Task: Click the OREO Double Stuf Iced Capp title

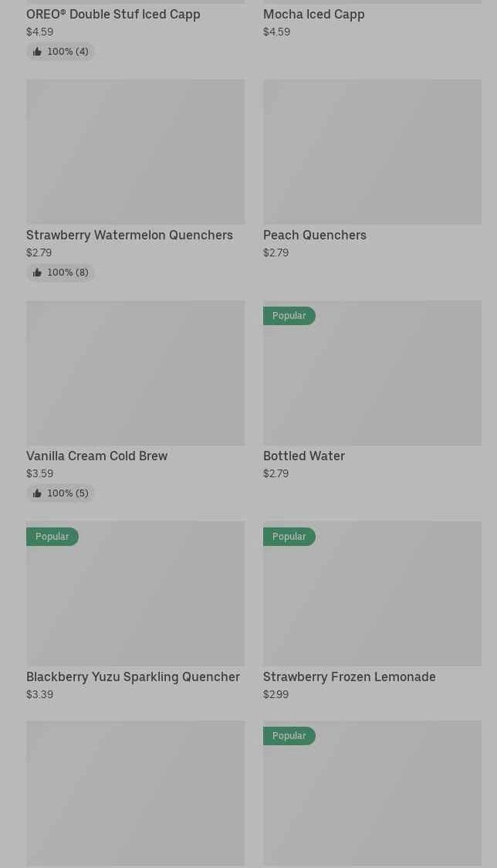Action: tap(113, 14)
